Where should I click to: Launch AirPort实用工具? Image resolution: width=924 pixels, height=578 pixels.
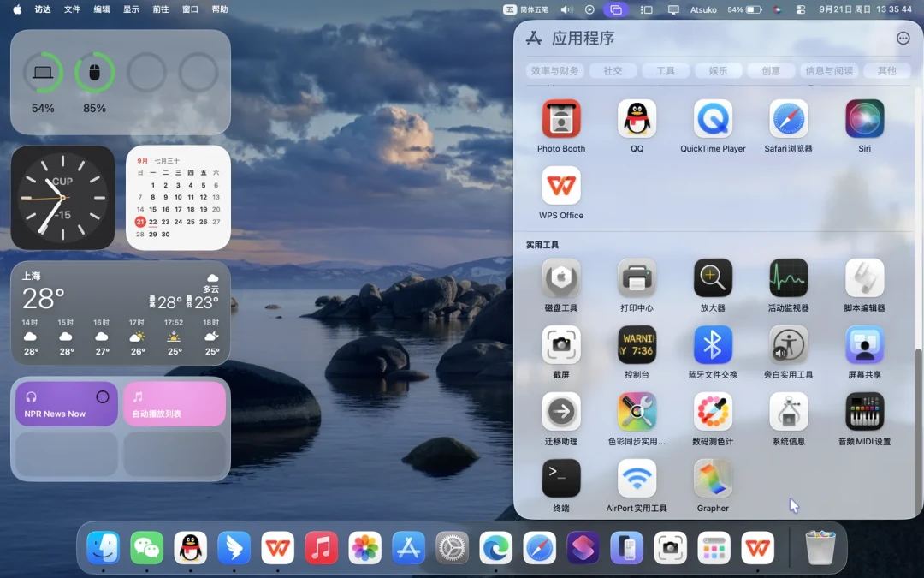[x=637, y=479]
